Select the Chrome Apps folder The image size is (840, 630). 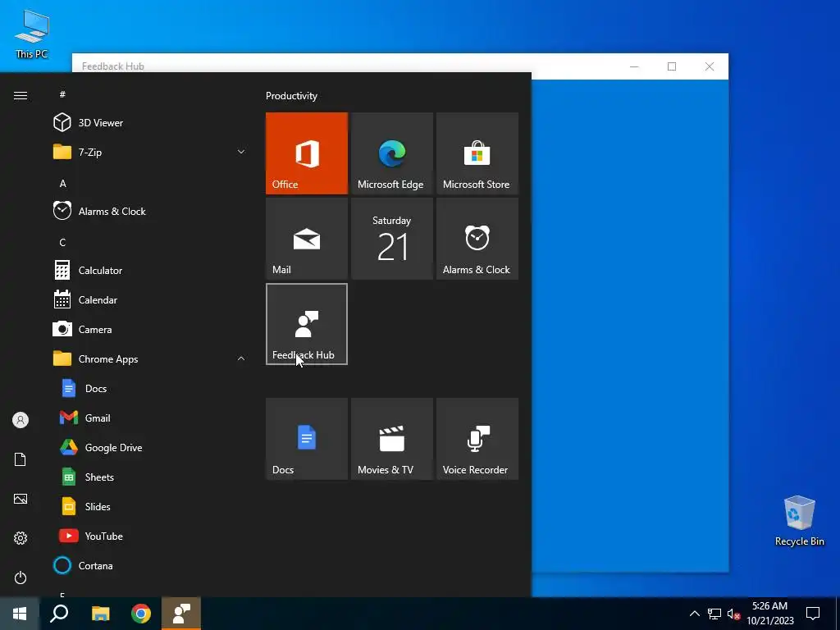pos(150,359)
